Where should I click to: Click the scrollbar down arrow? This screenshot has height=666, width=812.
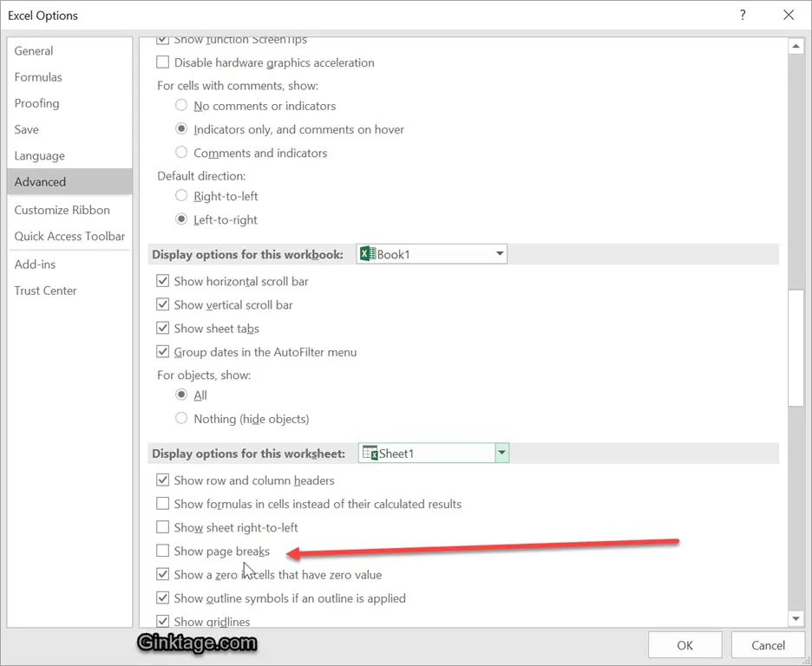click(x=796, y=618)
